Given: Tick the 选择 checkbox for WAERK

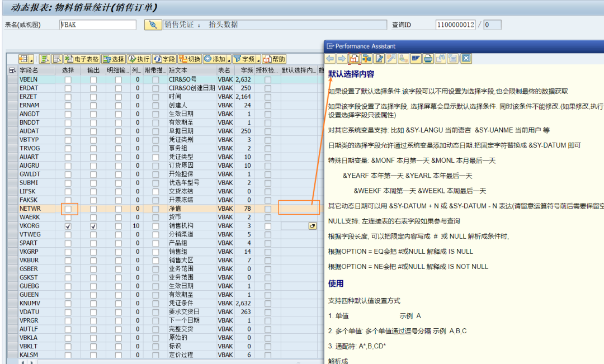Looking at the screenshot, I should (68, 218).
